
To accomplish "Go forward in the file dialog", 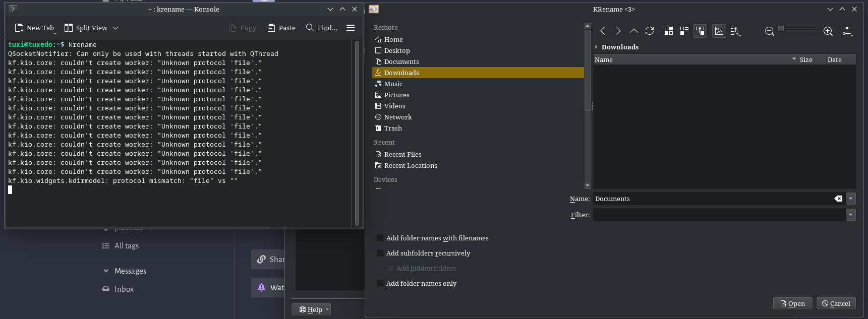I will 618,31.
